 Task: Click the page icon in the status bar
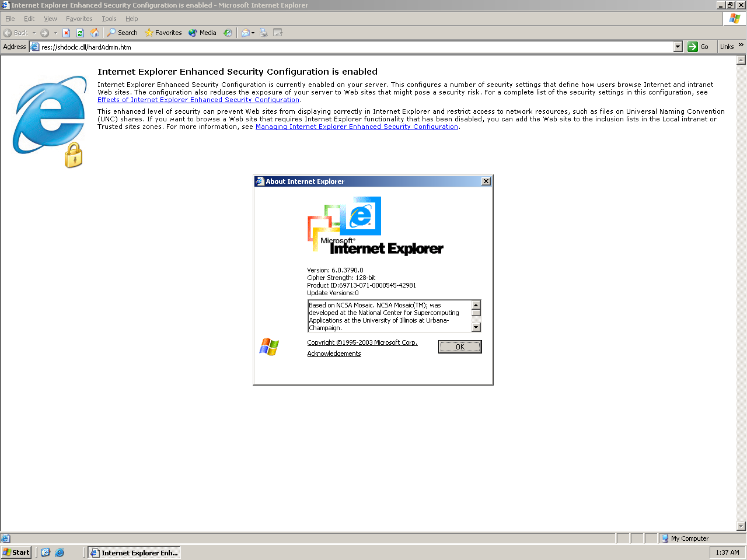coord(5,538)
